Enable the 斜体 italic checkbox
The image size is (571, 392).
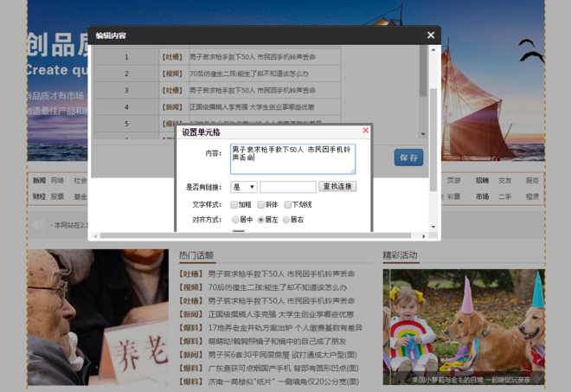[x=260, y=204]
